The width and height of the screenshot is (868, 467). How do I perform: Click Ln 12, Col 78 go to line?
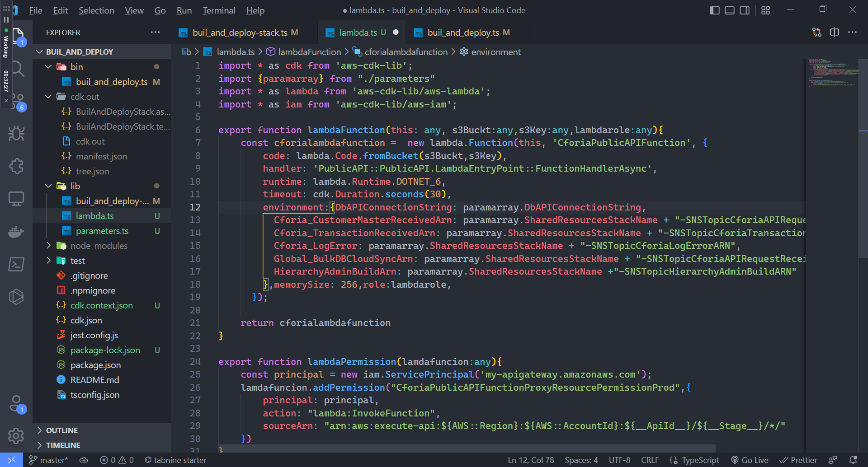click(531, 460)
